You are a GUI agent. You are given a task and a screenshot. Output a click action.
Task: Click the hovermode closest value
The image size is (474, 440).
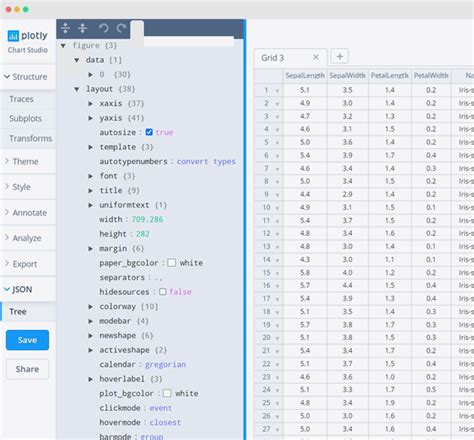pos(165,422)
